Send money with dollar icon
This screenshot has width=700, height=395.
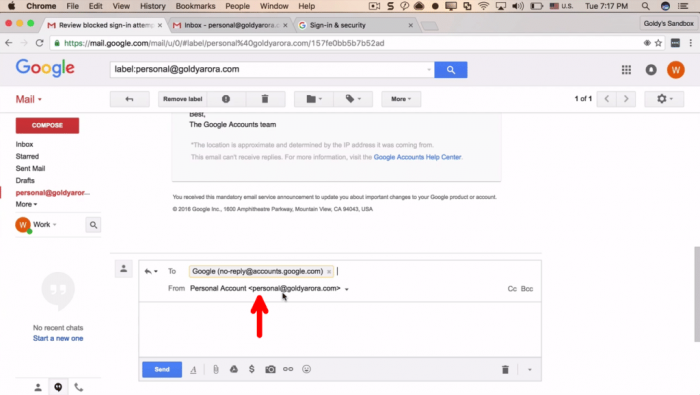(252, 369)
